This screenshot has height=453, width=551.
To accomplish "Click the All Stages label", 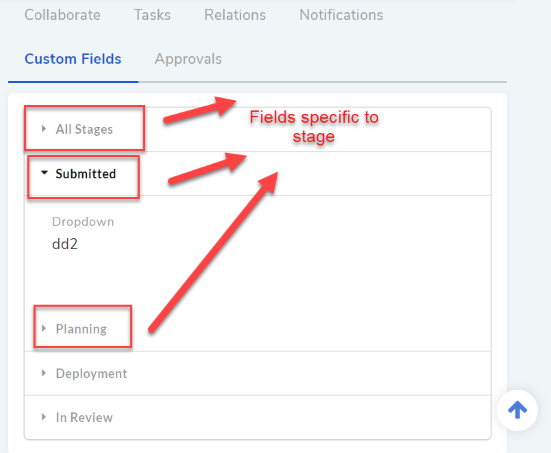I will click(x=84, y=129).
